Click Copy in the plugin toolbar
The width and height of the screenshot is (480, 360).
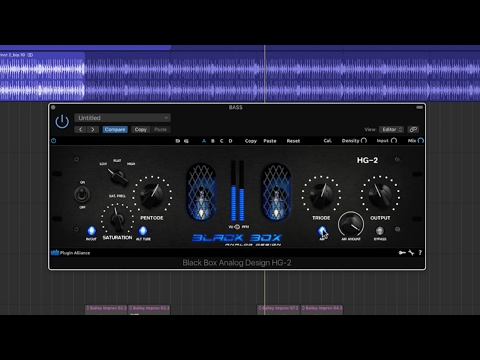(x=251, y=141)
